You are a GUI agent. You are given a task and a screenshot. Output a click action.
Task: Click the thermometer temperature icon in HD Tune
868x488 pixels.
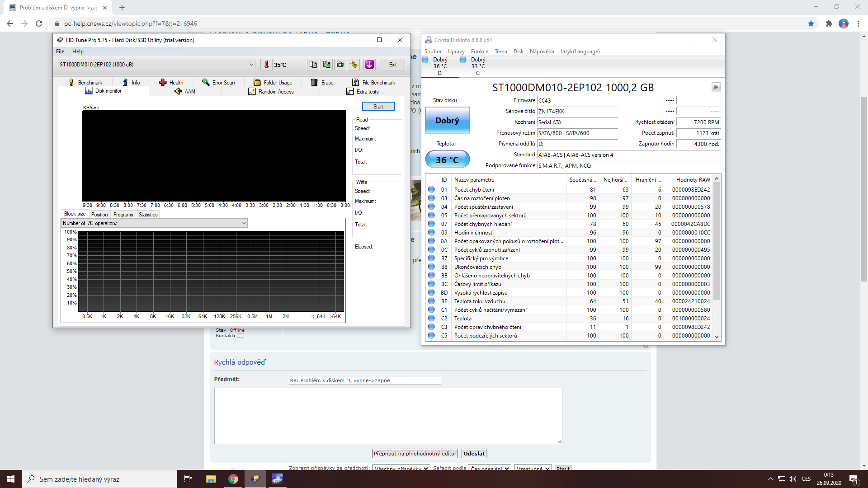(267, 65)
